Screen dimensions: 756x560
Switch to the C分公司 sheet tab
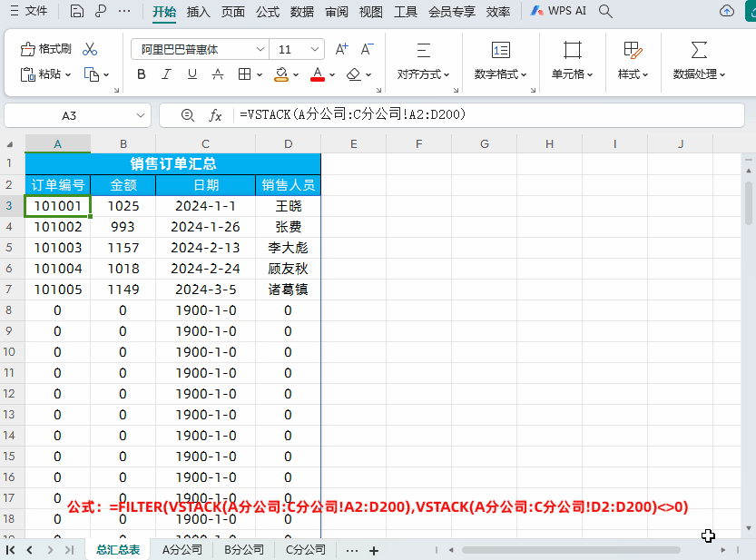coord(306,549)
